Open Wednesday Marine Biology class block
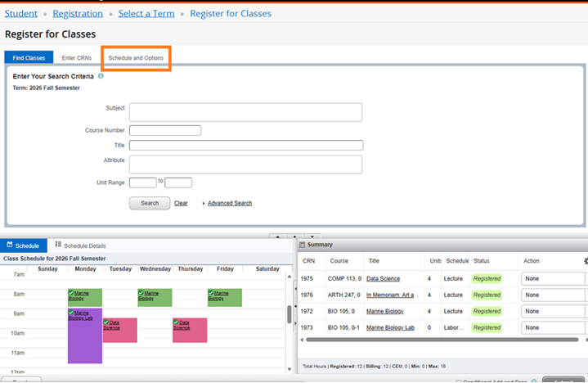 pos(155,297)
